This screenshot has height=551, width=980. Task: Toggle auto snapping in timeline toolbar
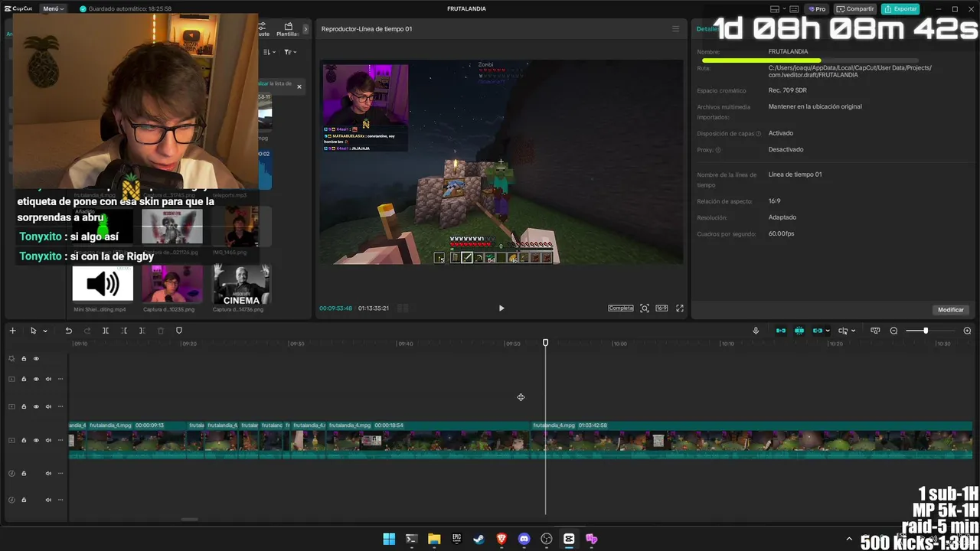[x=799, y=331]
